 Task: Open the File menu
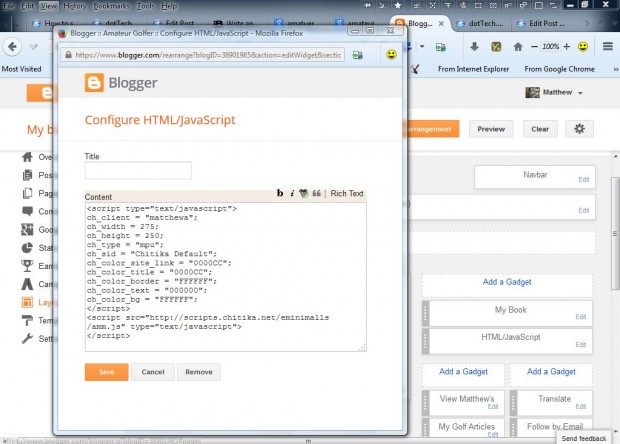pos(8,6)
